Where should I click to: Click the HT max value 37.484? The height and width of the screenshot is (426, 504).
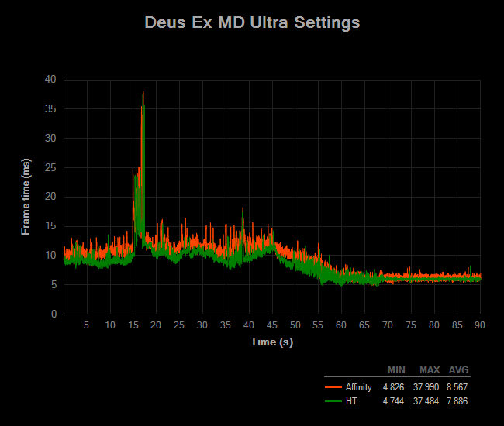click(x=426, y=401)
